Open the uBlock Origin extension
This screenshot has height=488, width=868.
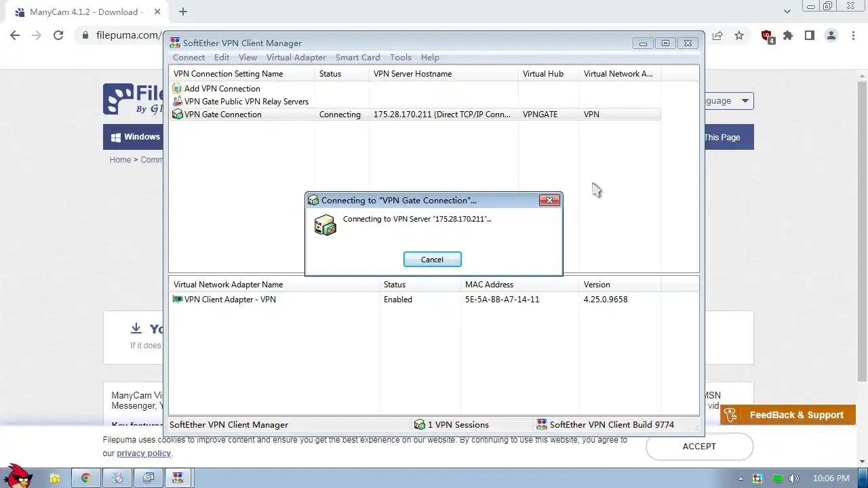click(x=767, y=36)
